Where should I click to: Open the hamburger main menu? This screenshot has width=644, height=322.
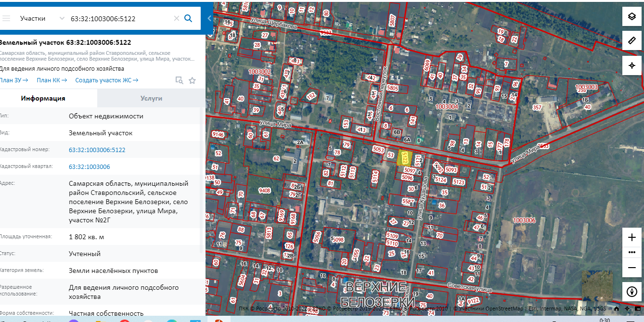pyautogui.click(x=6, y=18)
